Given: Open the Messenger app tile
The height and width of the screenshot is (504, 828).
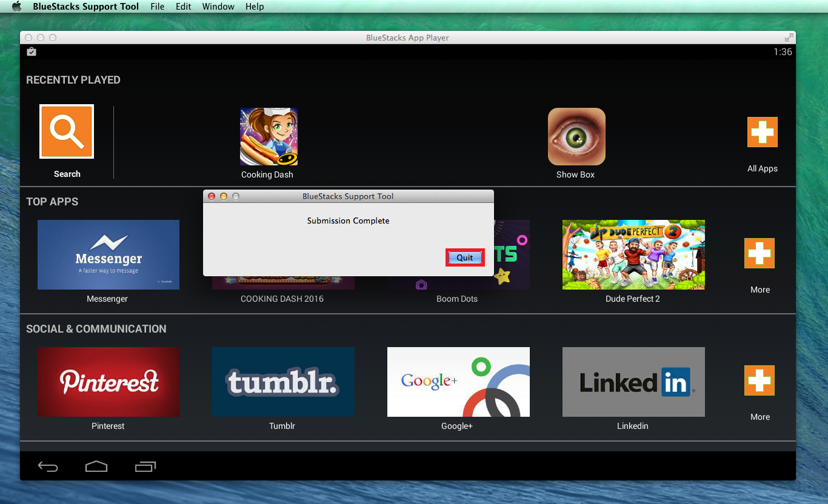Looking at the screenshot, I should pyautogui.click(x=109, y=254).
